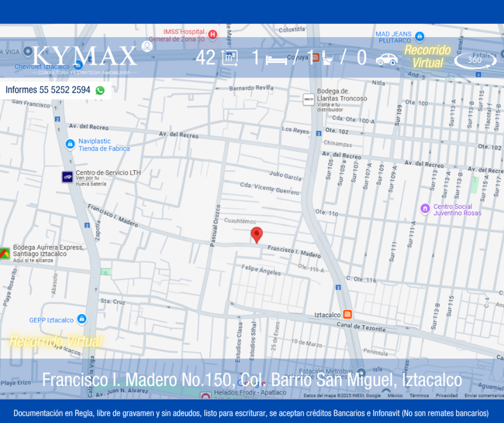Open the IMSS Hospital map marker
The image size is (504, 423).
[x=213, y=34]
